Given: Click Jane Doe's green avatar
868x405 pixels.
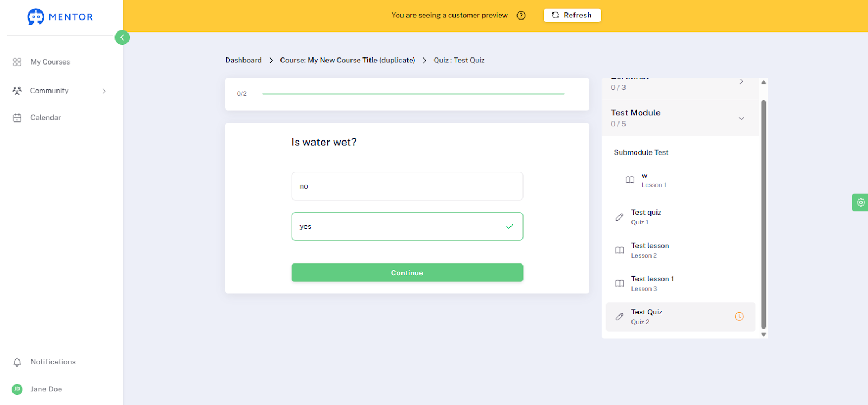Looking at the screenshot, I should click(17, 389).
